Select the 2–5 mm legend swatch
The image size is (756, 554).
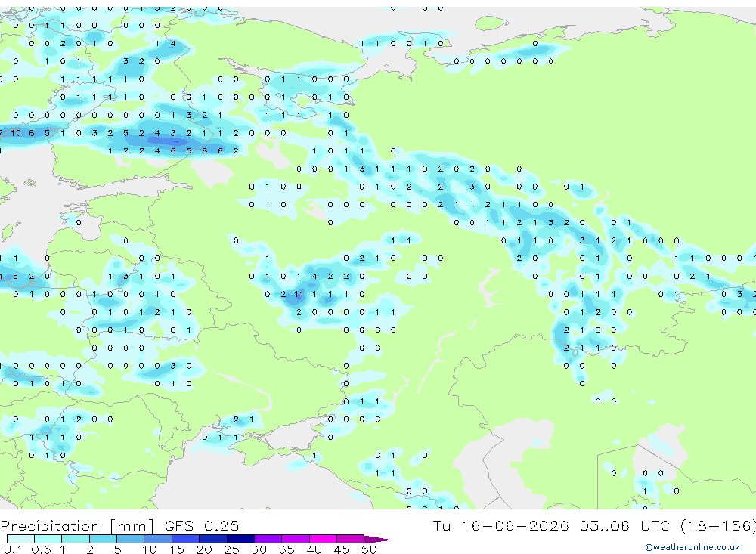click(x=103, y=539)
